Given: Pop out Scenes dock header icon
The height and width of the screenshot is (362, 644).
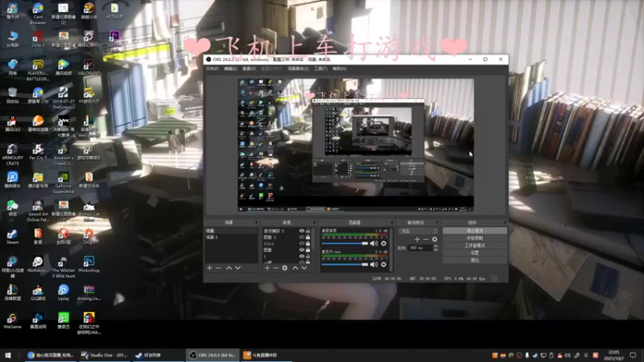Looking at the screenshot, I should coord(256,223).
